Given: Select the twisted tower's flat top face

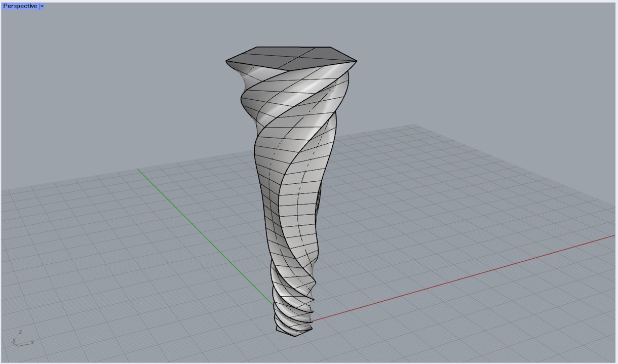Looking at the screenshot, I should coord(291,58).
